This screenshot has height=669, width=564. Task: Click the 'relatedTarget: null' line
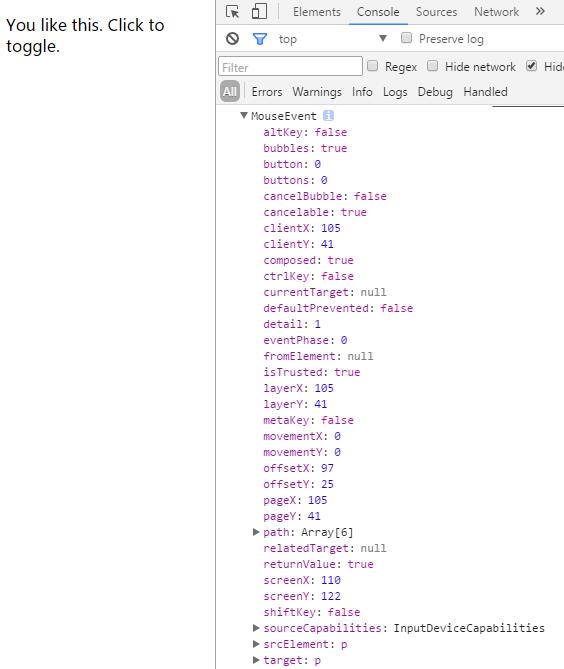(x=325, y=548)
